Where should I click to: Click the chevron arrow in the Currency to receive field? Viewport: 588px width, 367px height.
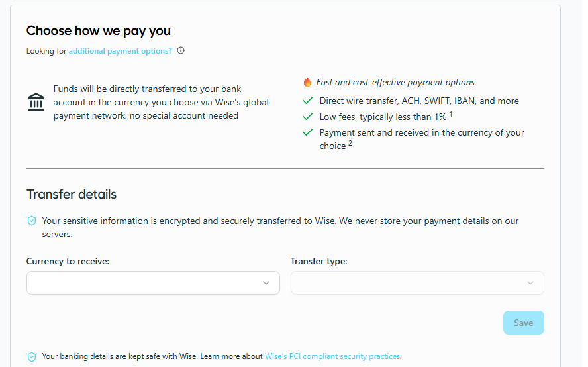[x=266, y=283]
